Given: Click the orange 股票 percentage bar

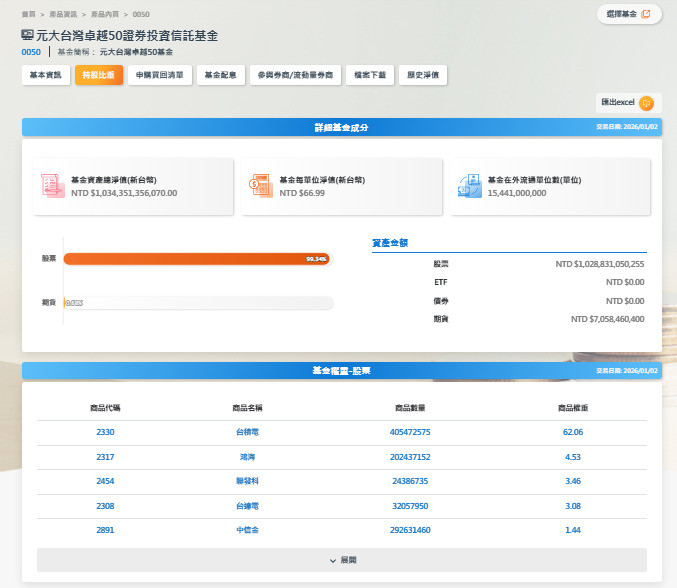Looking at the screenshot, I should 196,259.
